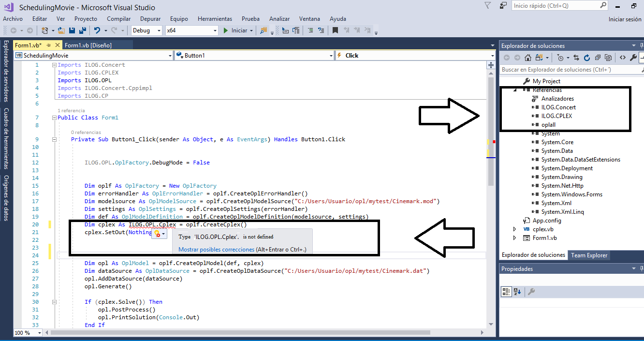Open the Archivo menu
Image resolution: width=644 pixels, height=341 pixels.
[x=13, y=19]
